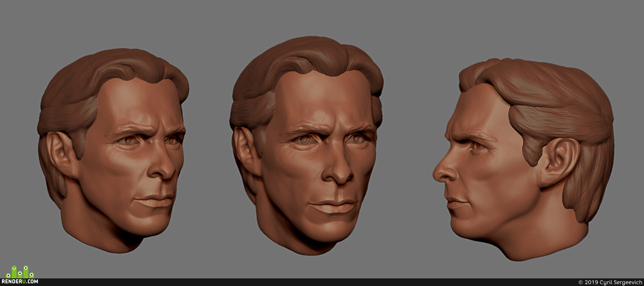Click the left eye of the center head
This screenshot has height=286, width=644.
click(304, 140)
